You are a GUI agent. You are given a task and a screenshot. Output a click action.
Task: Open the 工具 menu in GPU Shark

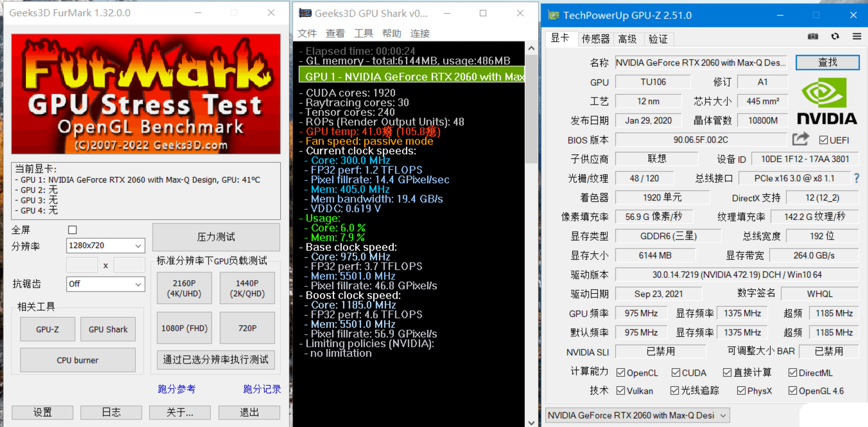click(x=363, y=33)
